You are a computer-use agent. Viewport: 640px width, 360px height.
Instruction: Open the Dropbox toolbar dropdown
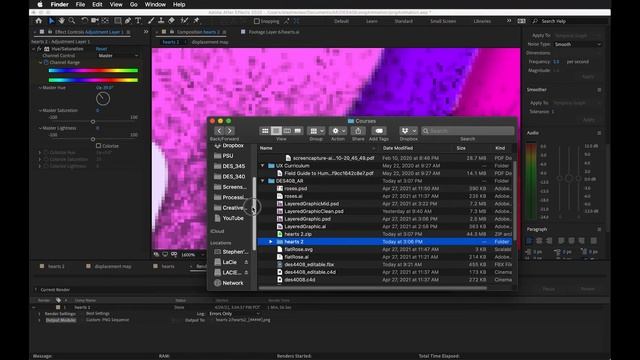(408, 131)
